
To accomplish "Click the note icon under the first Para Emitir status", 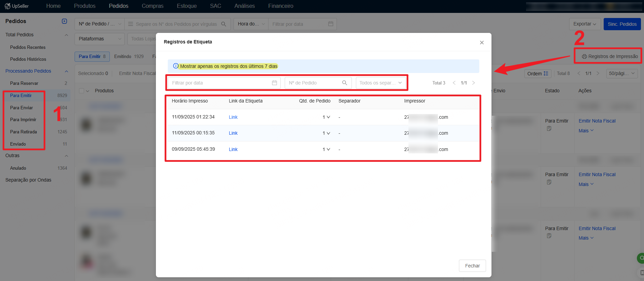I will click(549, 128).
